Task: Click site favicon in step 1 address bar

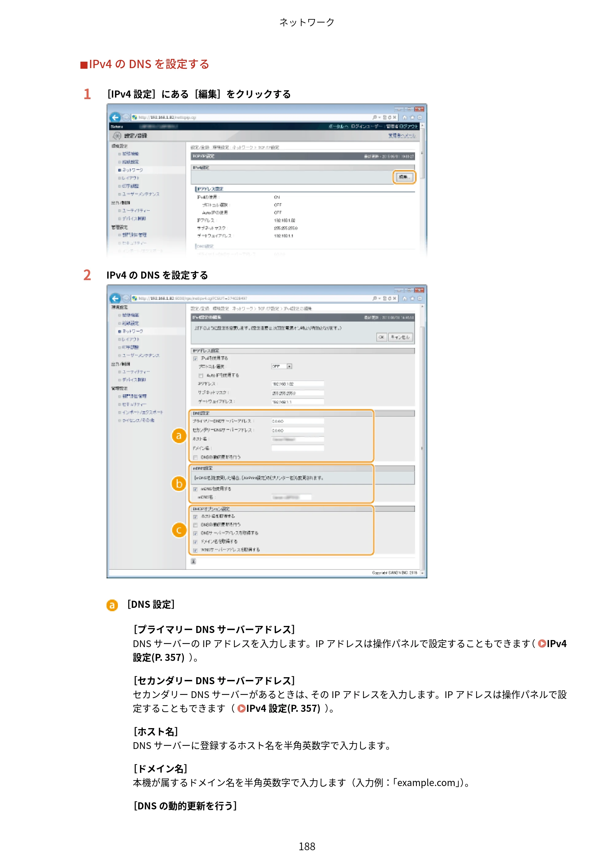Action: (x=134, y=117)
